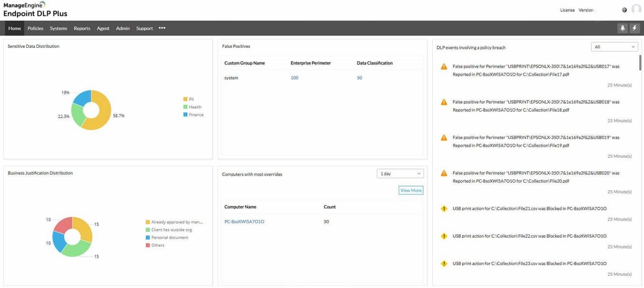The height and width of the screenshot is (288, 644).
Task: Toggle the Client lies outside org legend swatch
Action: pyautogui.click(x=147, y=229)
